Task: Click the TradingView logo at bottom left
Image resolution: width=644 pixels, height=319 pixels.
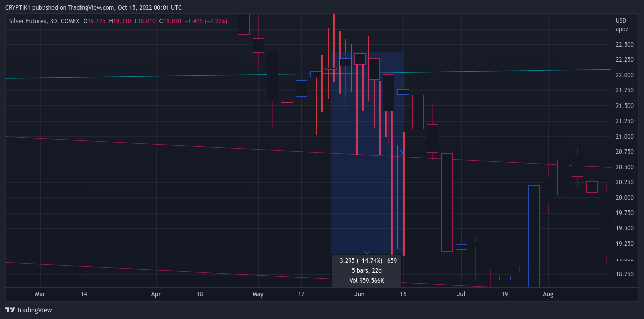Action: 28,310
